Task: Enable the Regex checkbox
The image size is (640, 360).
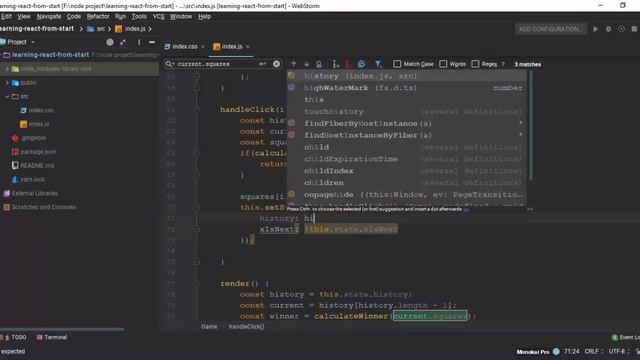Action: [475, 64]
